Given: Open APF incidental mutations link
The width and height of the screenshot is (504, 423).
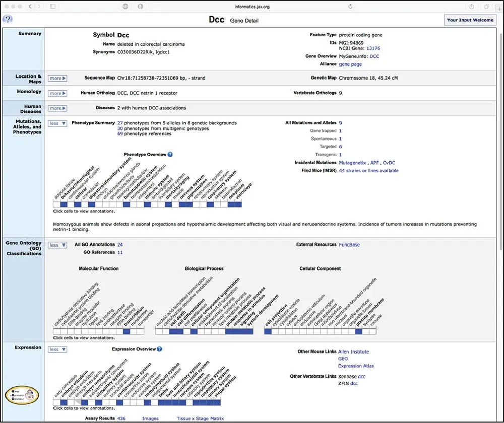Looking at the screenshot, I should pos(374,163).
